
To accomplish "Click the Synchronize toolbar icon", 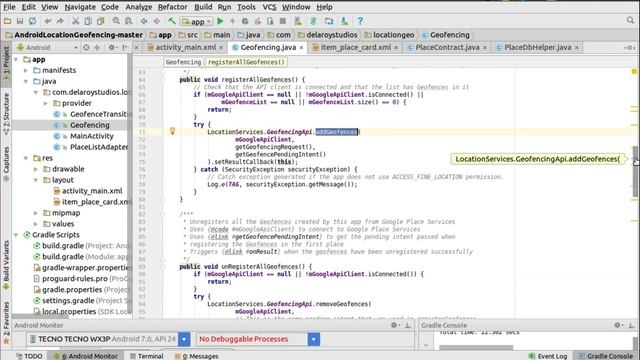I will click(x=32, y=21).
